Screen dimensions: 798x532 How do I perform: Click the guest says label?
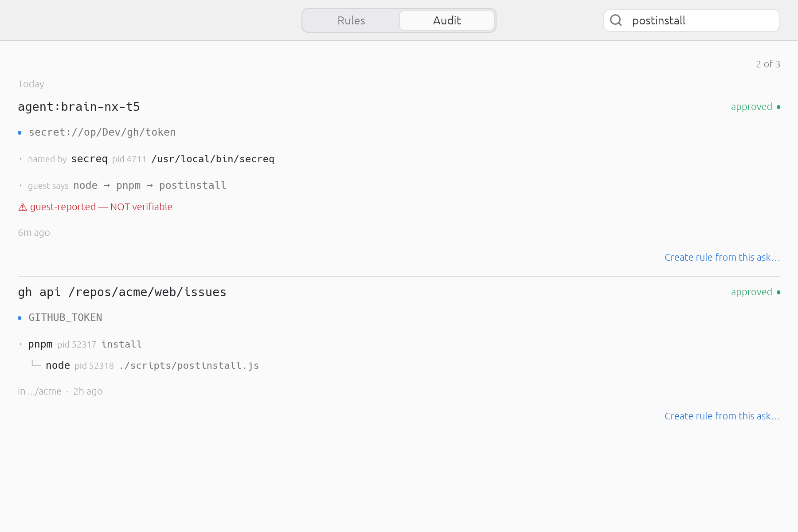pos(48,186)
